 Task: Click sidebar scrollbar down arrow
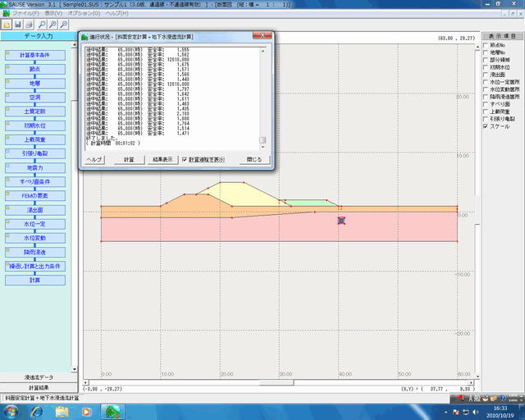pos(75,369)
